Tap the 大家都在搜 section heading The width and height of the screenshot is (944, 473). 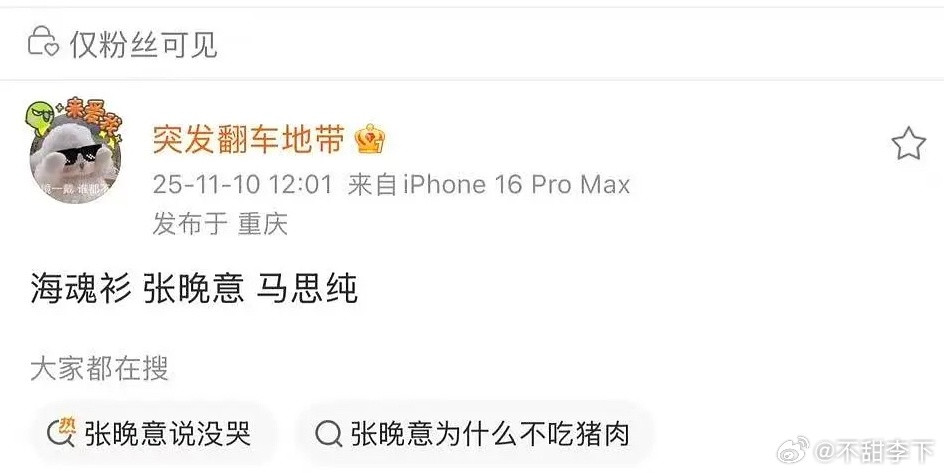(x=99, y=368)
